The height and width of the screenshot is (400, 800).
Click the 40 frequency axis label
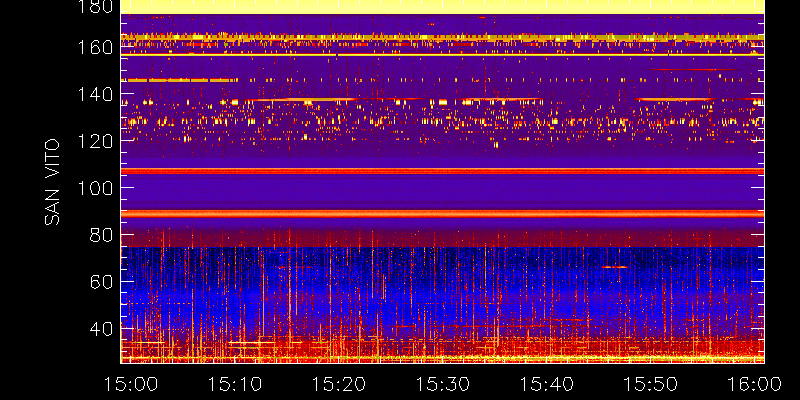point(101,329)
